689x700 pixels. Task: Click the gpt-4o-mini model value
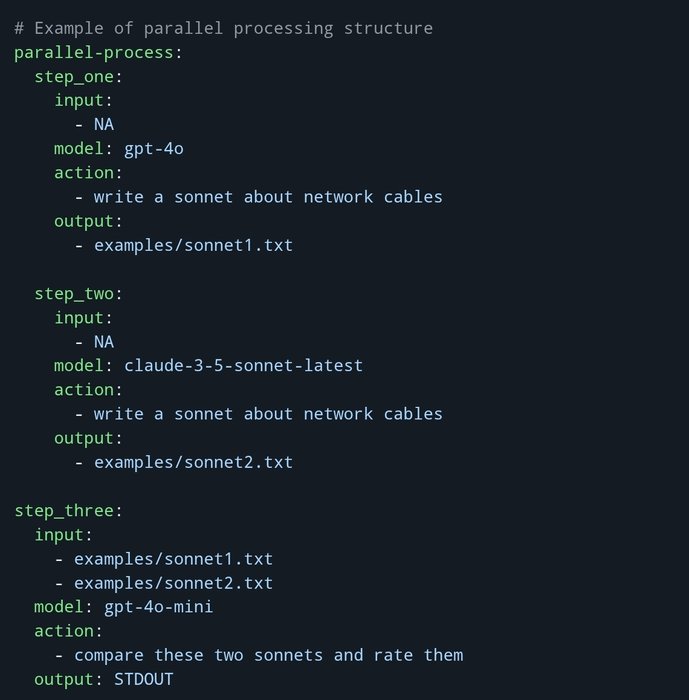(159, 607)
